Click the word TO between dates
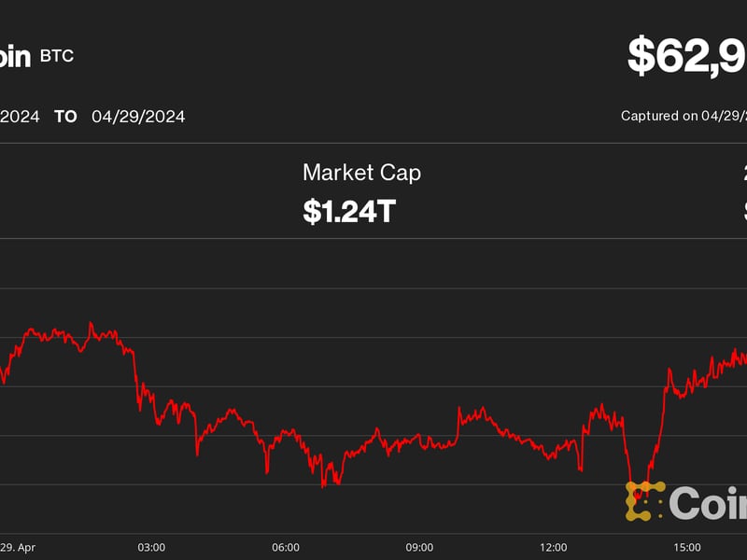Screen dimensions: 747x560 (x=65, y=117)
